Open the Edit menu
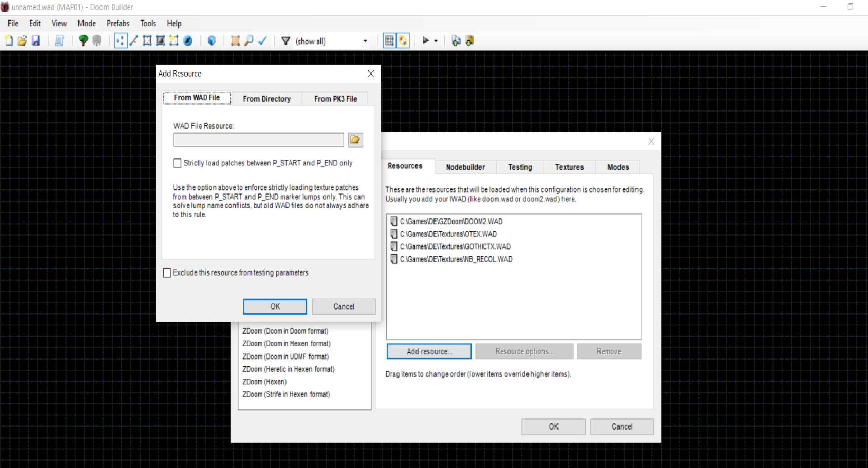868x468 pixels. pos(35,24)
